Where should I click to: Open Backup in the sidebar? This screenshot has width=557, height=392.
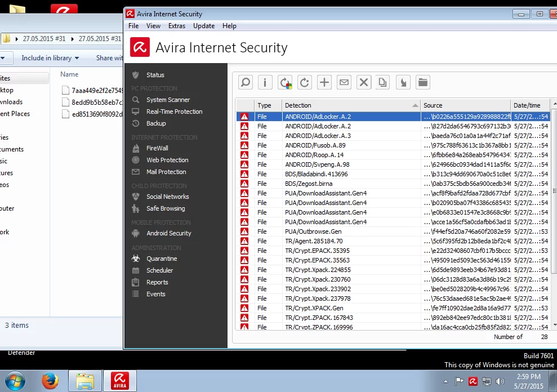156,123
